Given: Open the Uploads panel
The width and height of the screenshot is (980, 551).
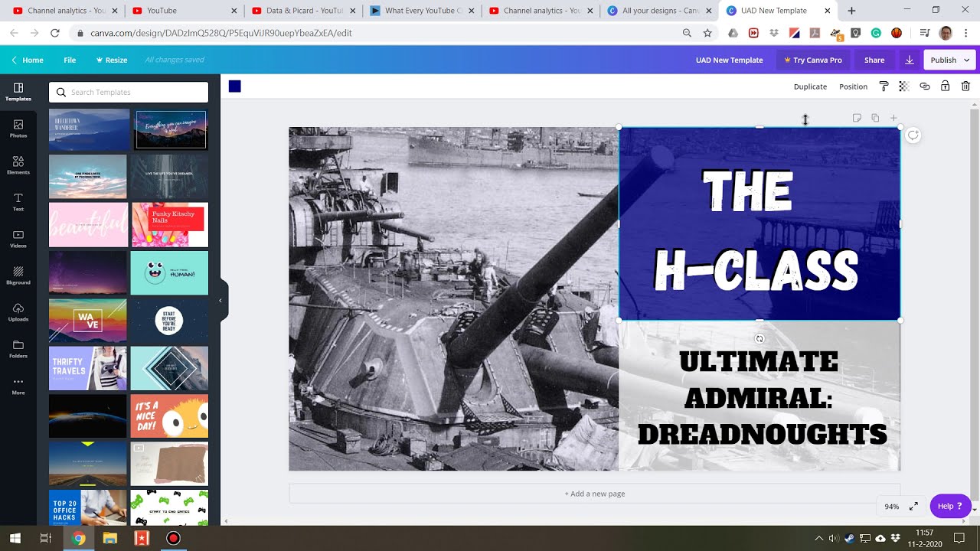Looking at the screenshot, I should 18,312.
